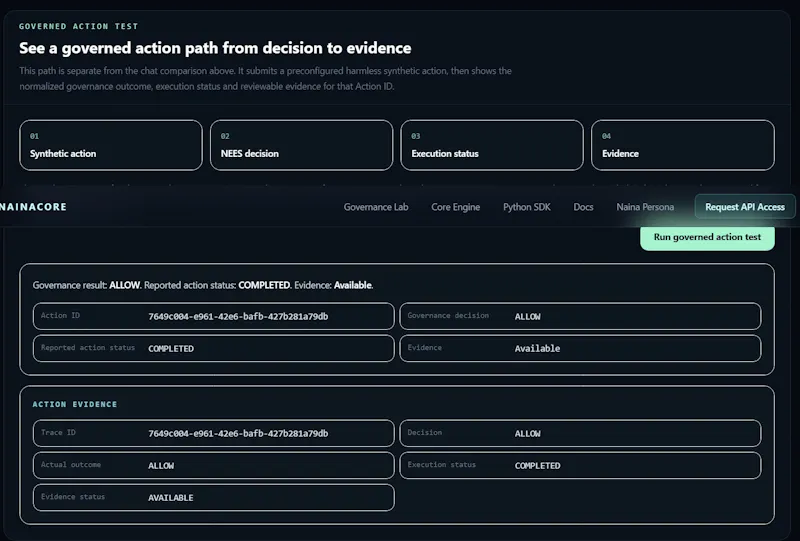Click the Evidence Available value
The image size is (800, 541).
click(537, 348)
